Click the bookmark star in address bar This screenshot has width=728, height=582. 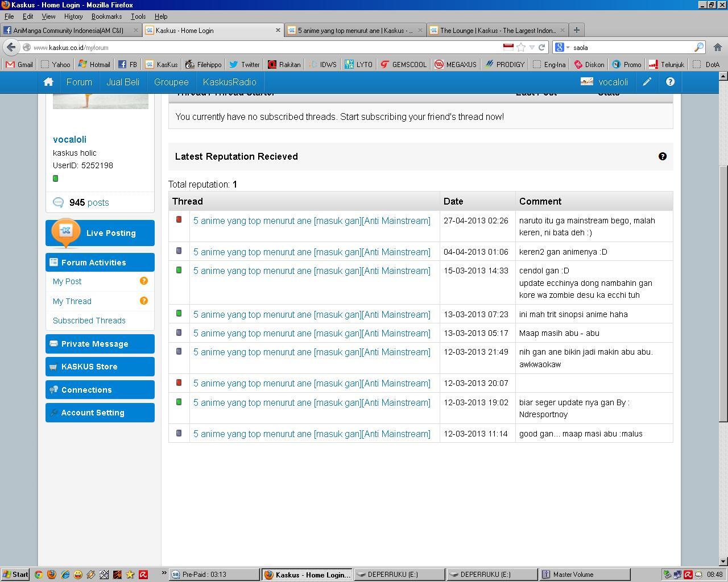click(x=521, y=47)
